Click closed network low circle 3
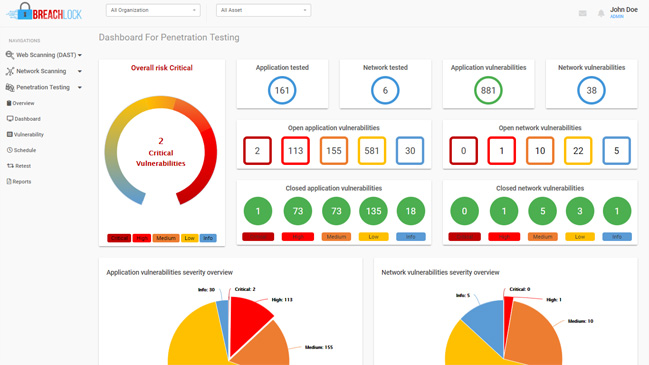The image size is (649, 365). tap(579, 211)
